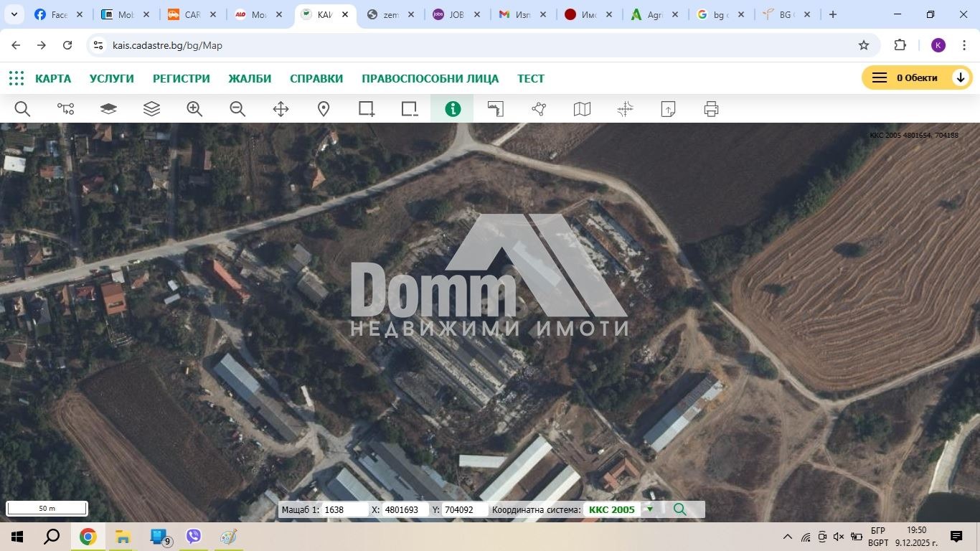Open the Print map tool

point(710,108)
